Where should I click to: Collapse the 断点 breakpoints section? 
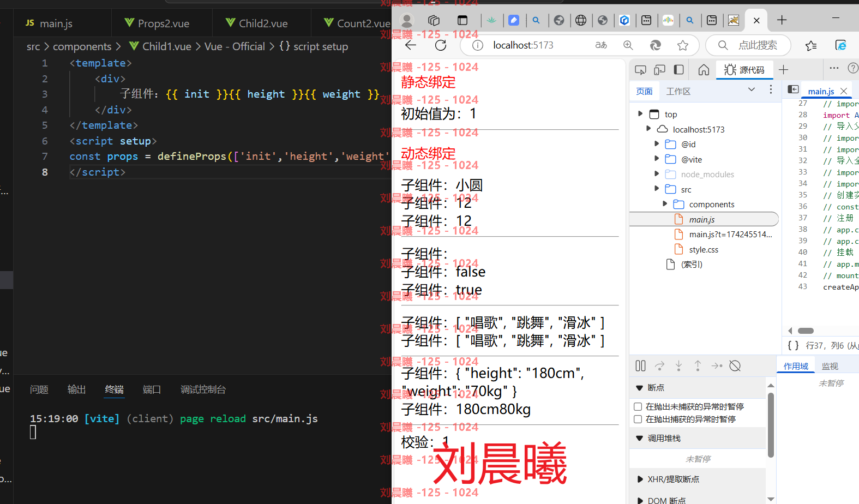640,388
